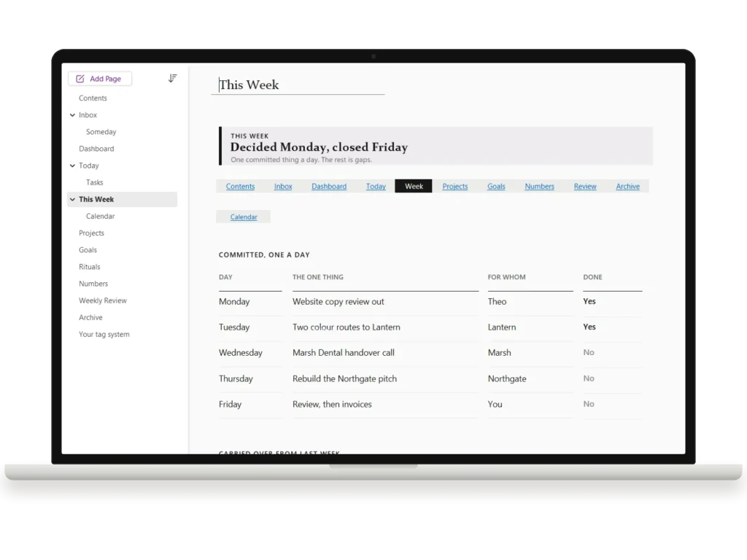Viewport: 747px width, 560px height.
Task: Collapse the Inbox section chevron
Action: click(72, 115)
